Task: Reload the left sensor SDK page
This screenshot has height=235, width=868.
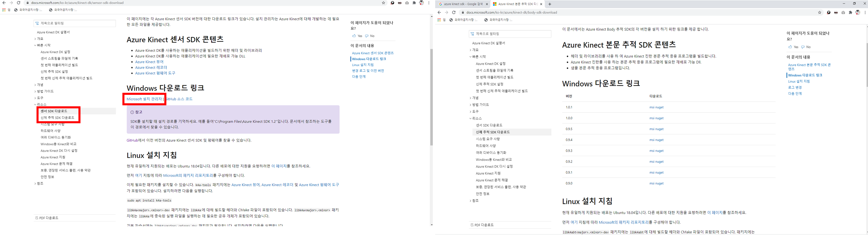Action: click(x=19, y=3)
